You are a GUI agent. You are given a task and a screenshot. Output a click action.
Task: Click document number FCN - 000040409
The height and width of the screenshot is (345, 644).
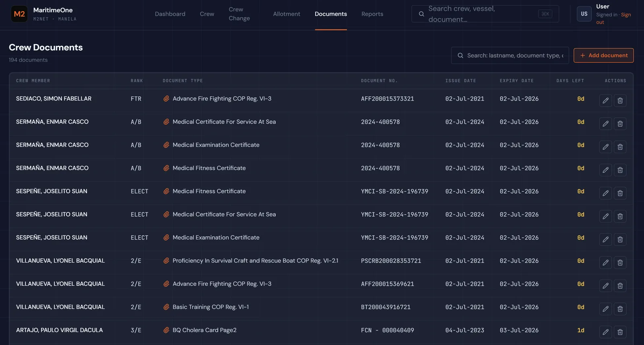pos(387,330)
